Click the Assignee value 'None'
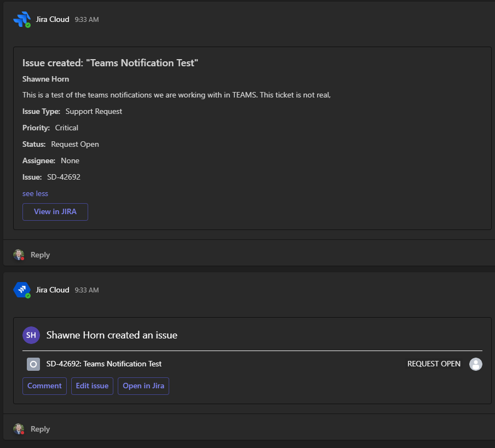495x448 pixels. click(x=70, y=160)
